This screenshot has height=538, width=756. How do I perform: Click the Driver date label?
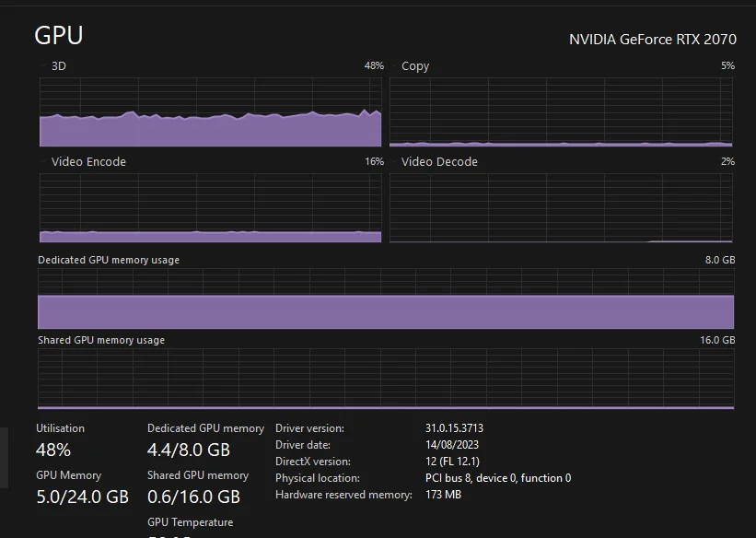click(303, 445)
